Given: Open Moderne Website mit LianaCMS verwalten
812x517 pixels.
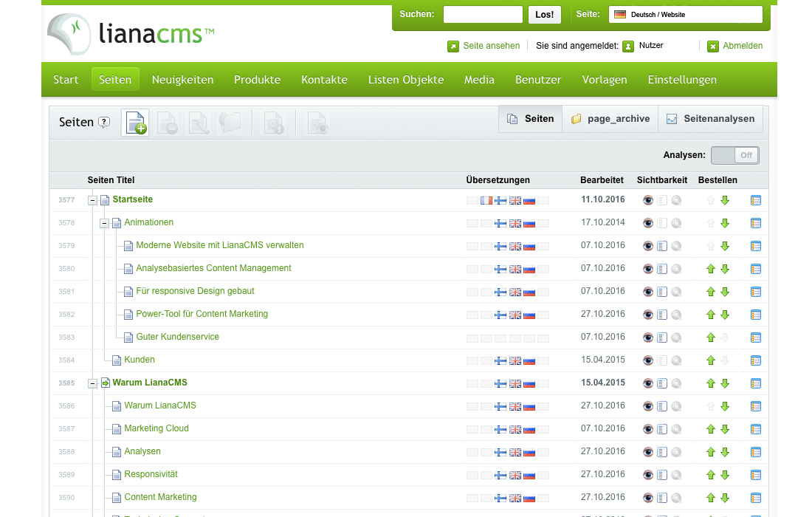Looking at the screenshot, I should pos(219,245).
